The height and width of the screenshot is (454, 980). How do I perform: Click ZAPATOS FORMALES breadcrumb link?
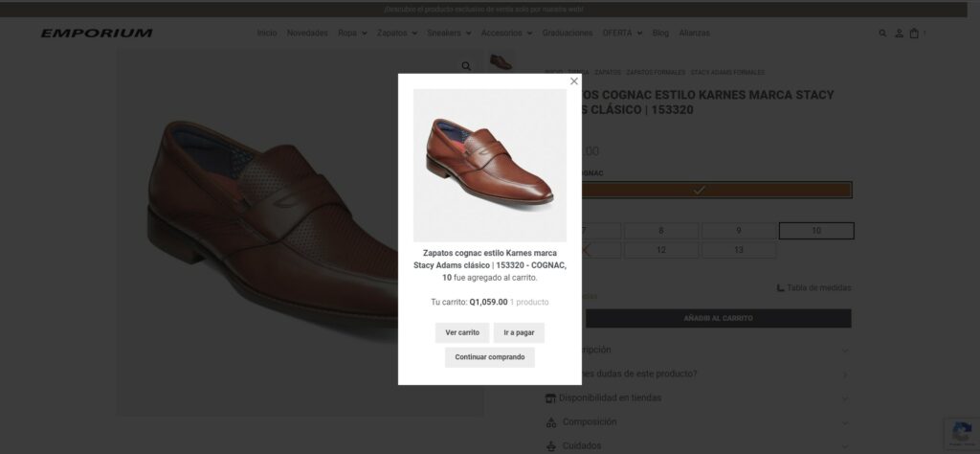coord(656,73)
